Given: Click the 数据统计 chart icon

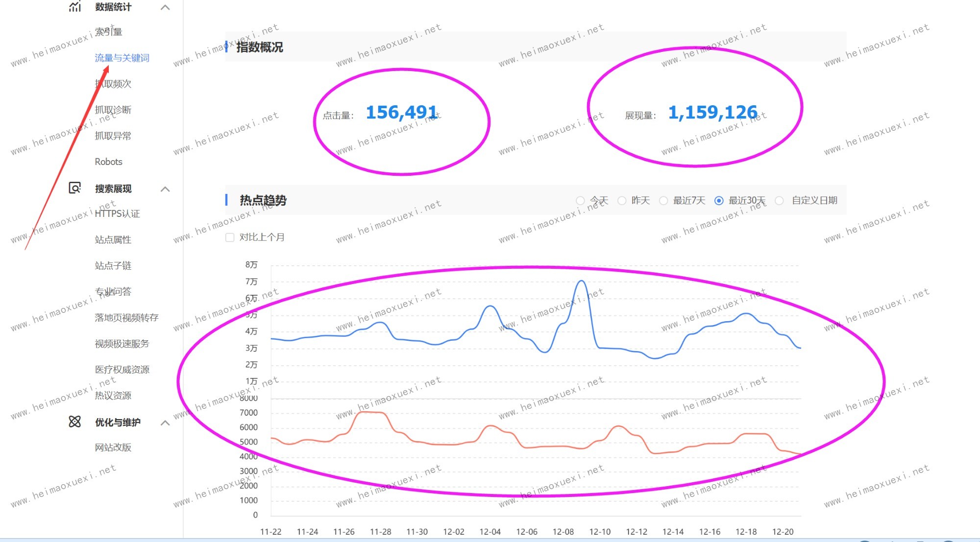Looking at the screenshot, I should tap(74, 6).
